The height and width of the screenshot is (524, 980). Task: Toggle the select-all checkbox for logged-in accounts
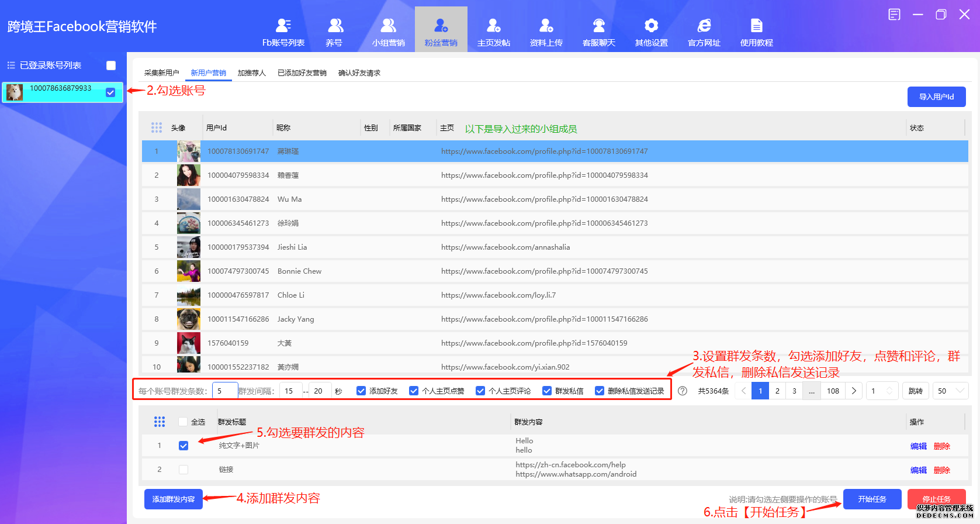point(111,65)
